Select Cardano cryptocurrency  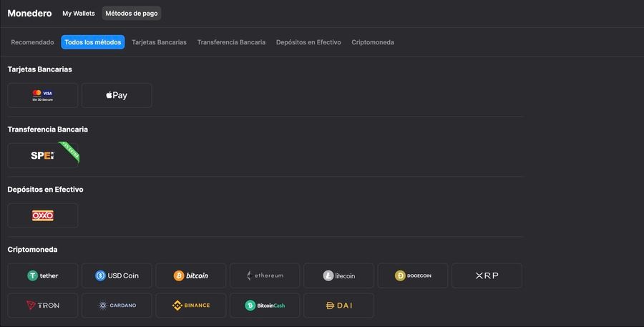117,306
